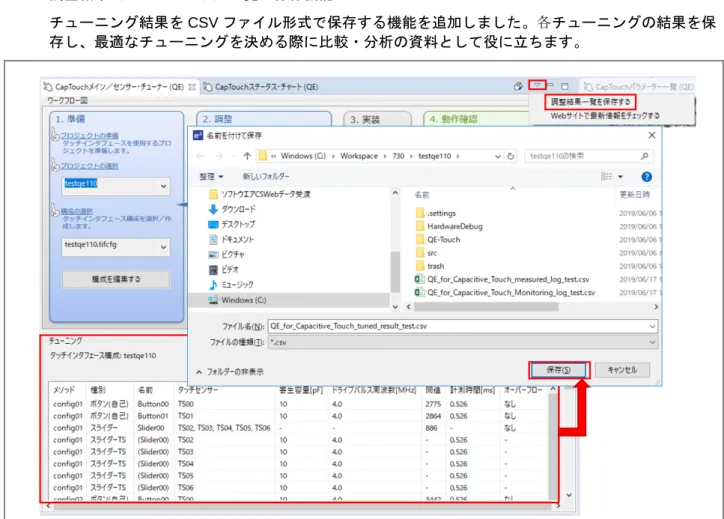Switch to CapTouchメイン/センサー・チューナー tab

[x=119, y=87]
